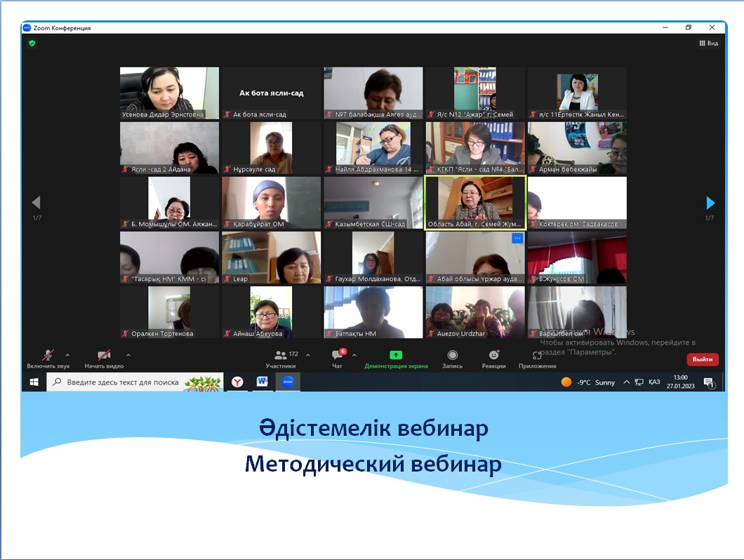
Task: Go to the previous gallery page arrow
Action: (x=36, y=203)
